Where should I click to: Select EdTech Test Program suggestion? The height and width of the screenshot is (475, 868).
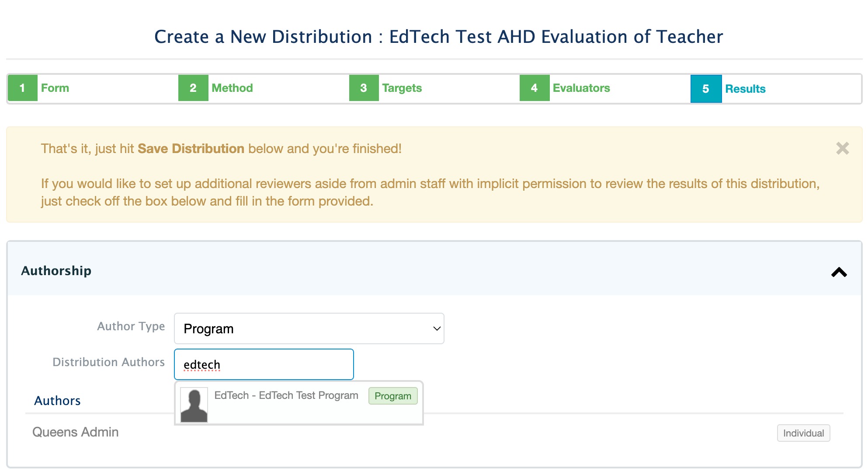[286, 396]
